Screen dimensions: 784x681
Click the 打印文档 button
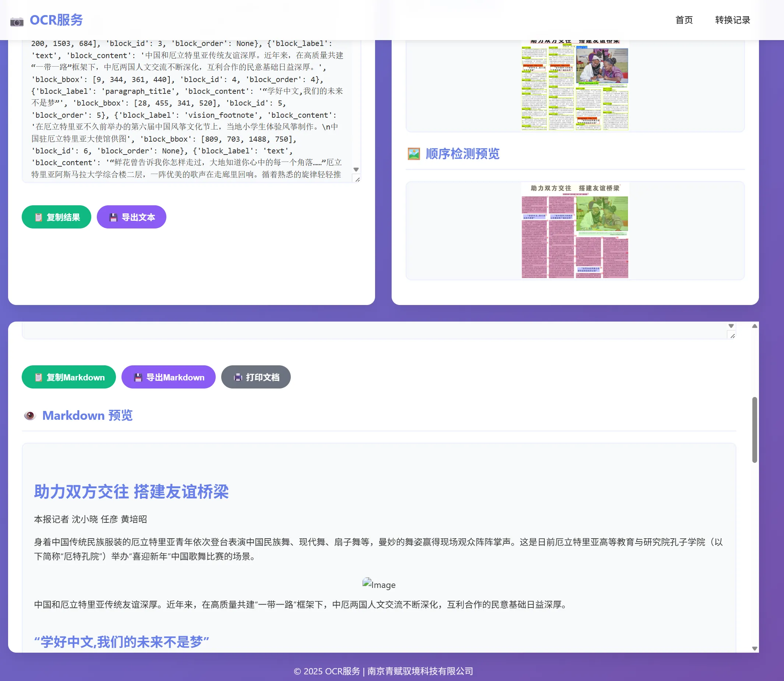point(256,377)
